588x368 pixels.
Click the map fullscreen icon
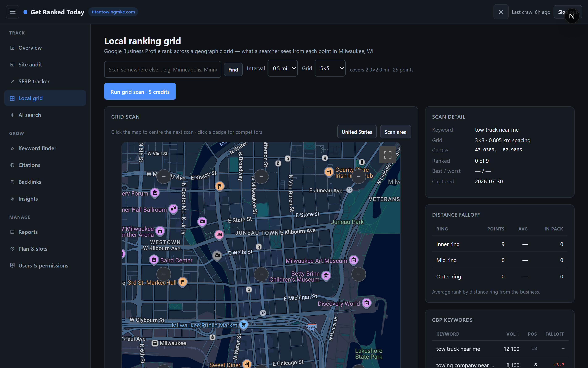tap(387, 155)
